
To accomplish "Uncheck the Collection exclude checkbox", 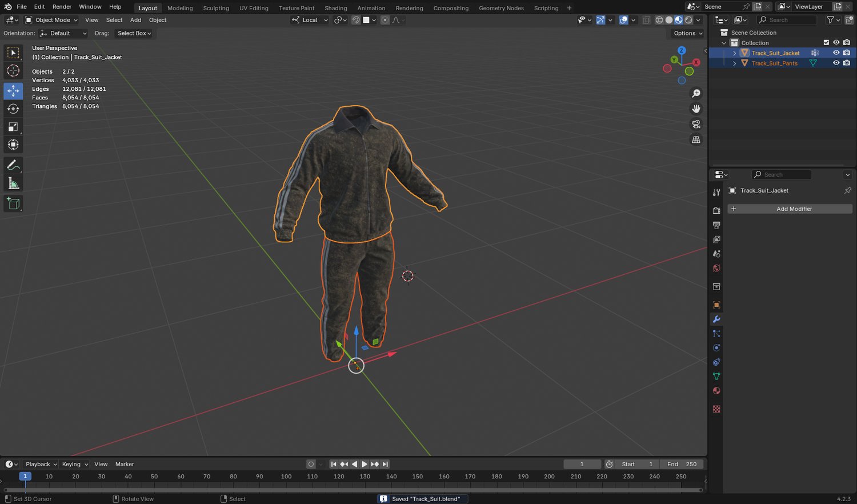I will [x=826, y=43].
